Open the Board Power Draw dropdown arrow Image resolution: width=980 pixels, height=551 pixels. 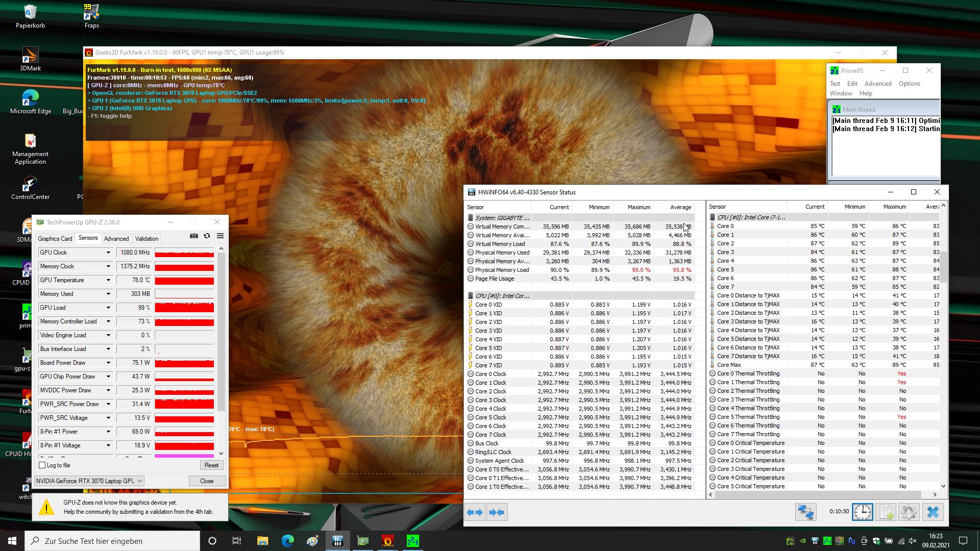108,363
